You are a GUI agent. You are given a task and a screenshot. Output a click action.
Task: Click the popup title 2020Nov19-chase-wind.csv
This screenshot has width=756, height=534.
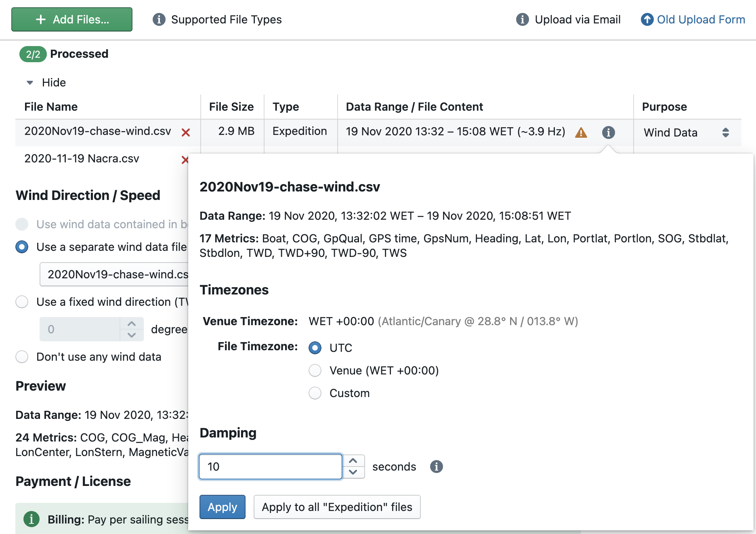point(290,187)
